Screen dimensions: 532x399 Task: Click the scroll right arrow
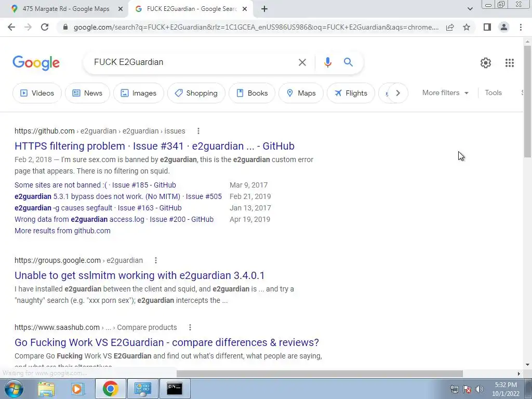pyautogui.click(x=519, y=374)
